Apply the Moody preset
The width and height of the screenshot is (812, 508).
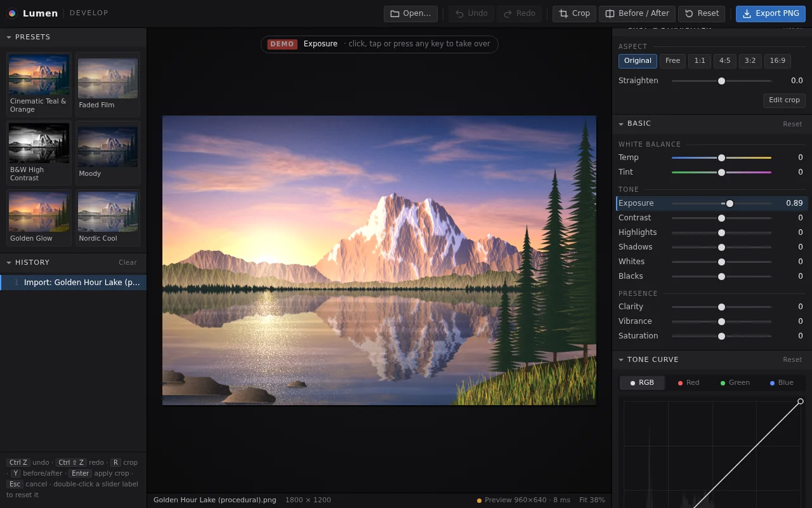tap(108, 153)
